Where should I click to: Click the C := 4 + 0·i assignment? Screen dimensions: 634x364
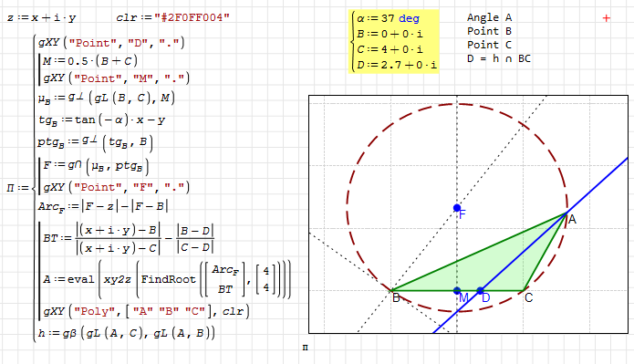click(390, 49)
